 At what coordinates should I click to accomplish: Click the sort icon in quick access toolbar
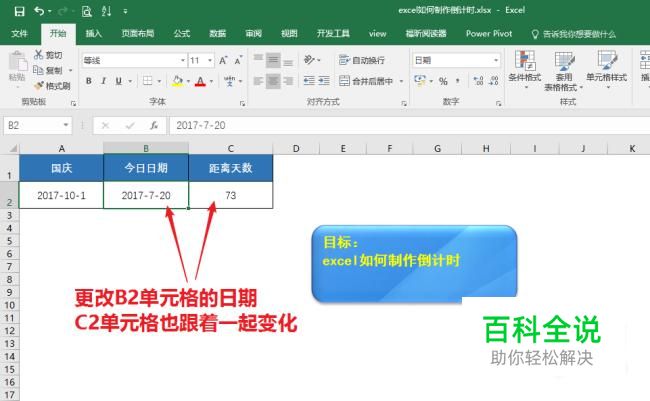click(106, 11)
